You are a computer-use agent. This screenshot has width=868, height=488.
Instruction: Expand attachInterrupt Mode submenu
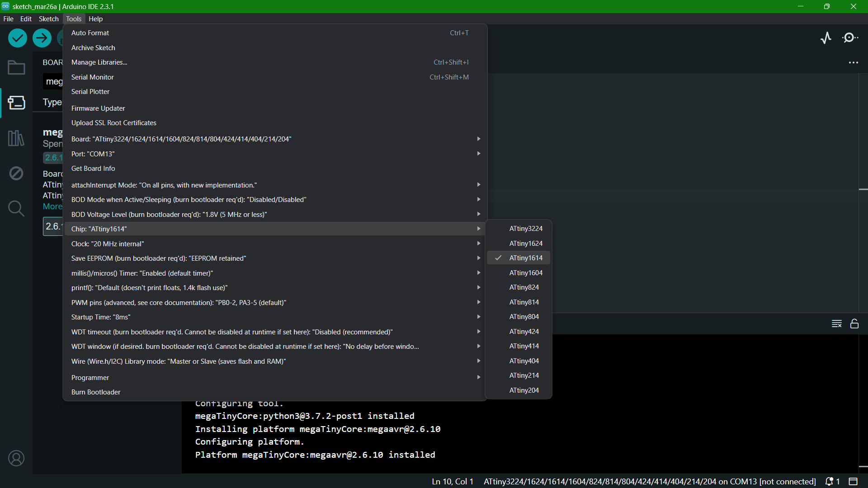coord(275,185)
